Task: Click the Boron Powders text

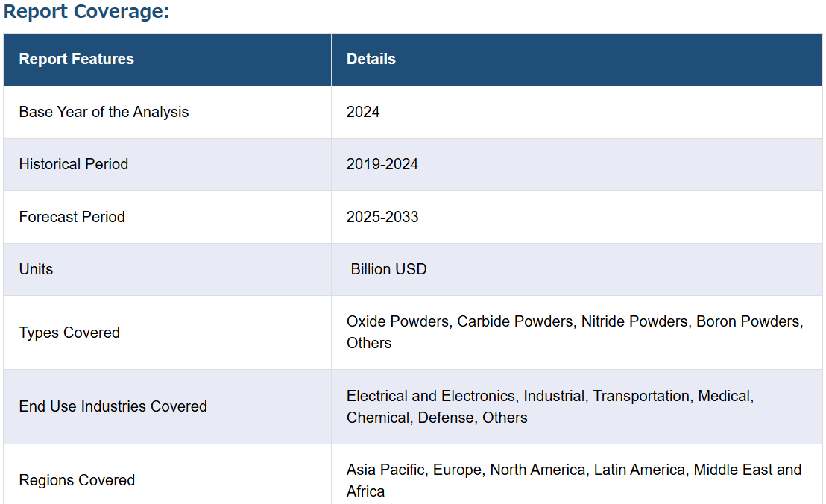Action: (x=748, y=321)
